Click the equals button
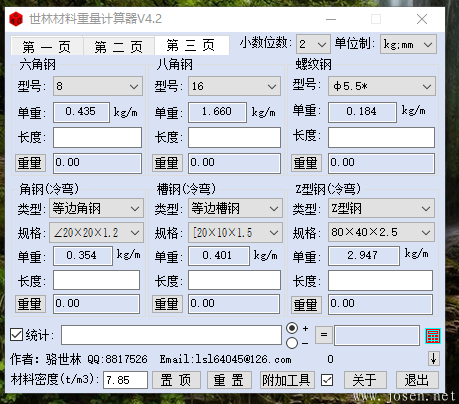The width and height of the screenshot is (459, 404). pyautogui.click(x=324, y=334)
